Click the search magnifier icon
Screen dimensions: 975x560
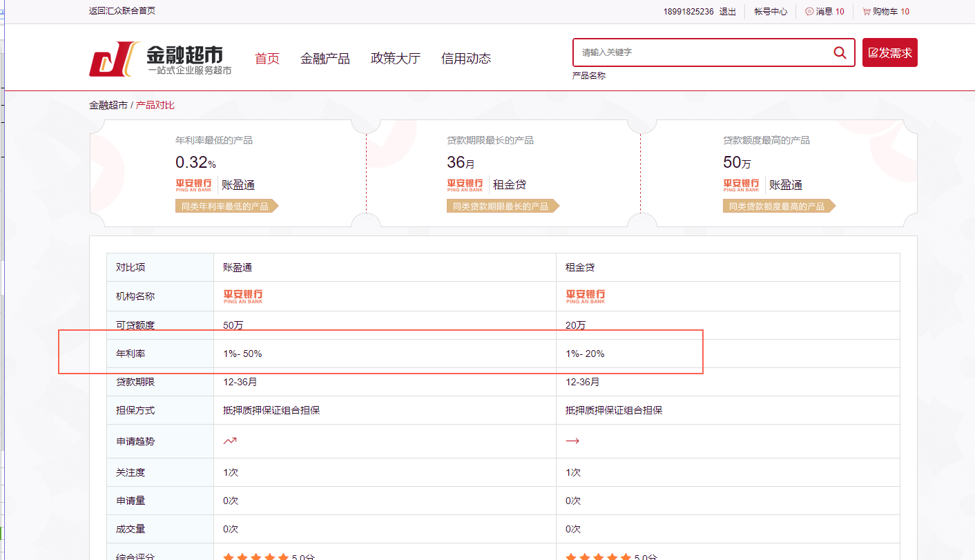click(840, 52)
